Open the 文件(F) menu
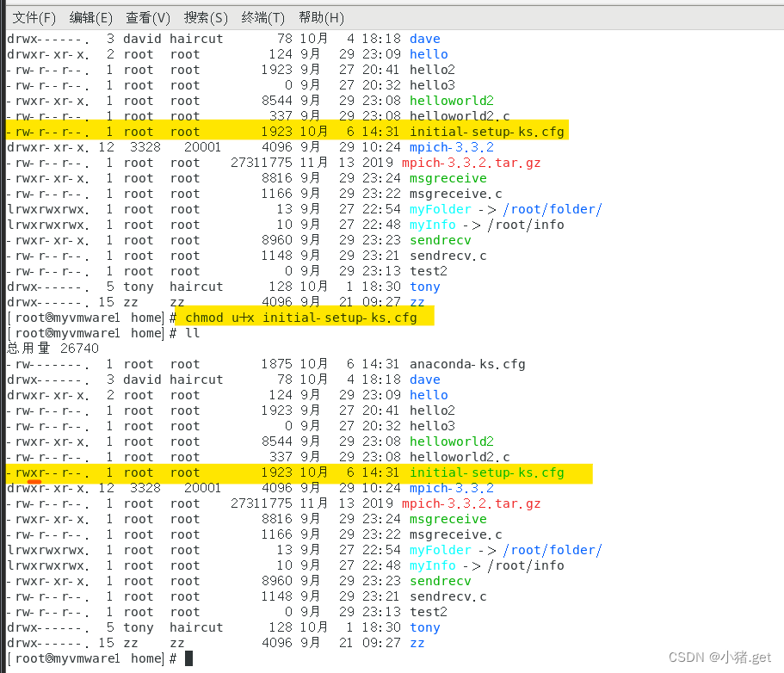This screenshot has height=673, width=784. coord(33,17)
